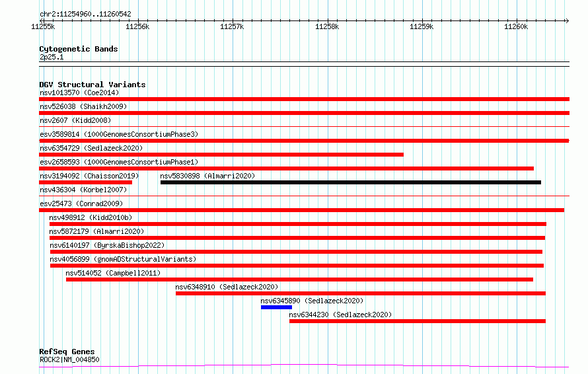Click the 11257k ruler position
This screenshot has width=588, height=374.
[232, 26]
